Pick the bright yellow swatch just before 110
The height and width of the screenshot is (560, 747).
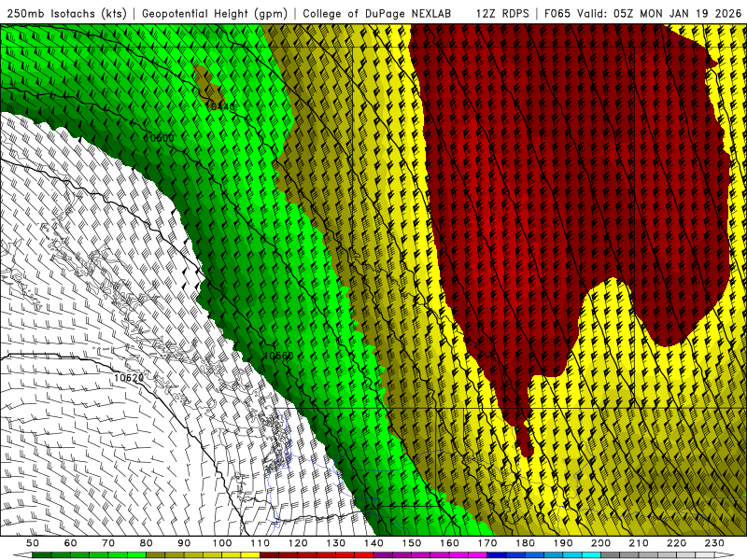click(250, 555)
